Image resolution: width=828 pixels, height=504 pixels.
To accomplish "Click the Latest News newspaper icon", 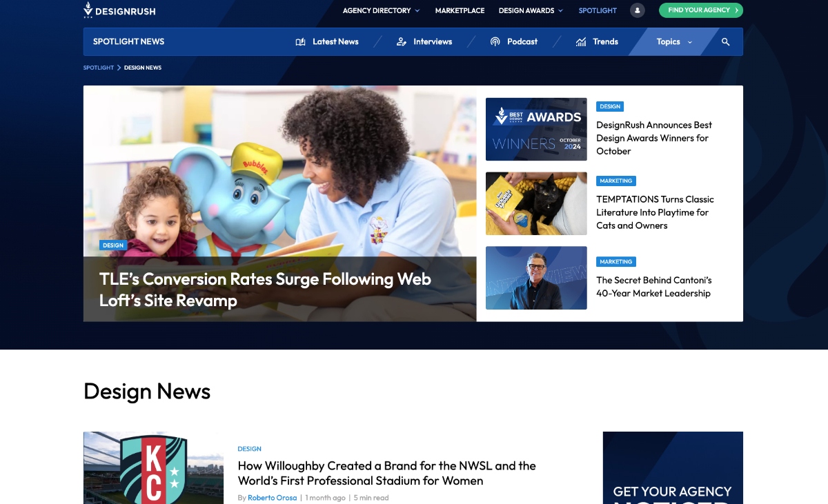I will pos(300,42).
